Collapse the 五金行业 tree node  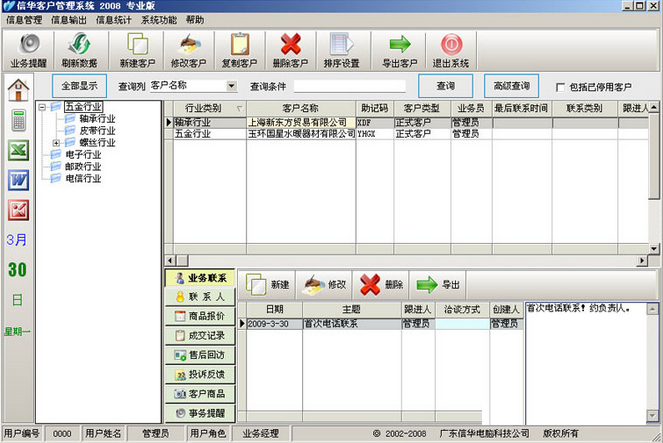tap(41, 106)
